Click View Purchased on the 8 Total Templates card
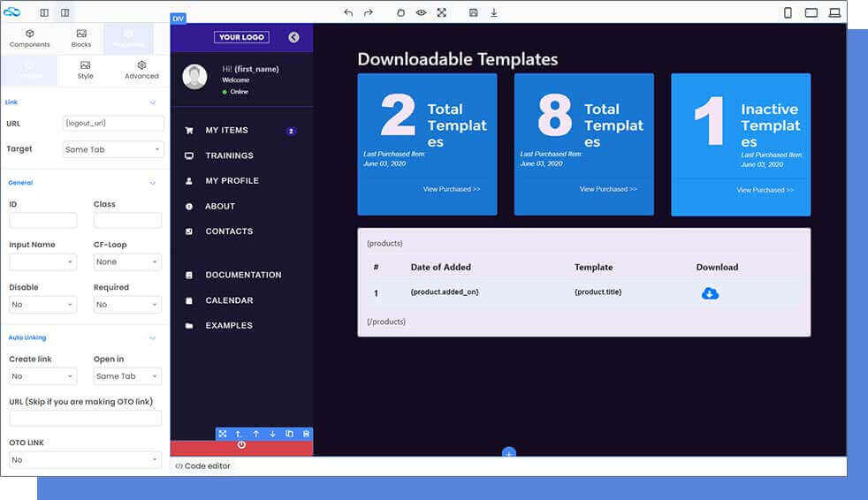 click(x=608, y=189)
